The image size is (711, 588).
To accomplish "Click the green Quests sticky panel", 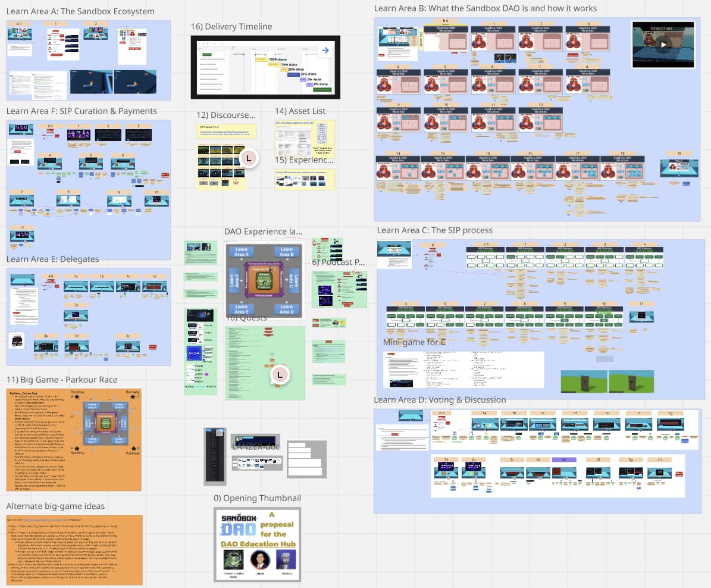I will pos(265,363).
